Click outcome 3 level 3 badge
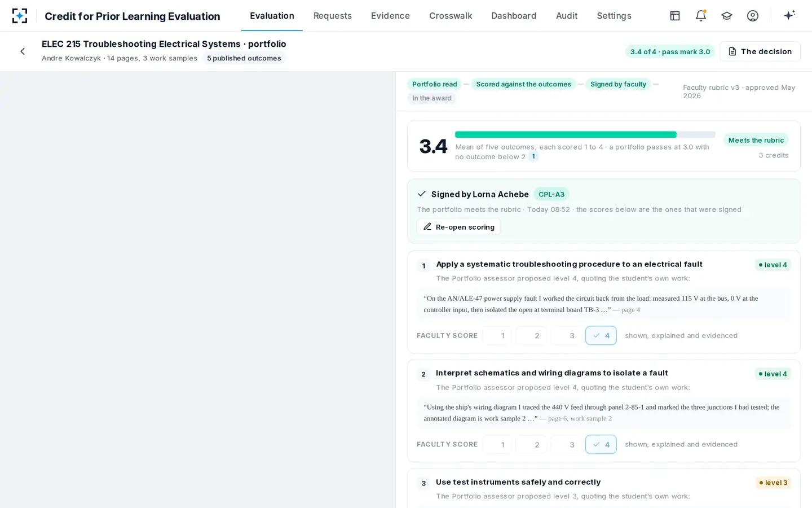 [x=773, y=483]
